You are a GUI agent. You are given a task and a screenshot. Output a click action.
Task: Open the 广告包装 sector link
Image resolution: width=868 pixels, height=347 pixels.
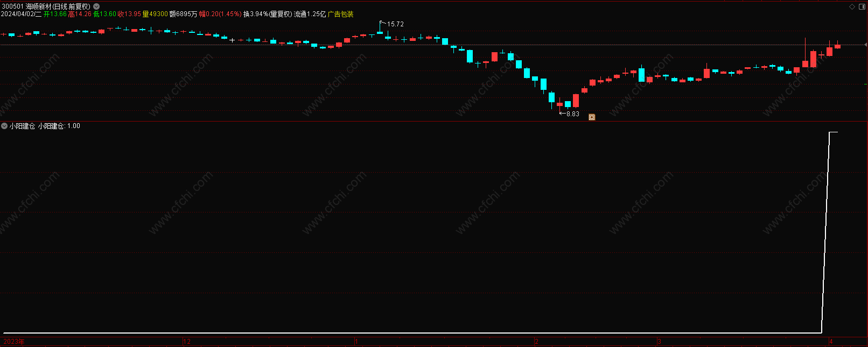341,14
